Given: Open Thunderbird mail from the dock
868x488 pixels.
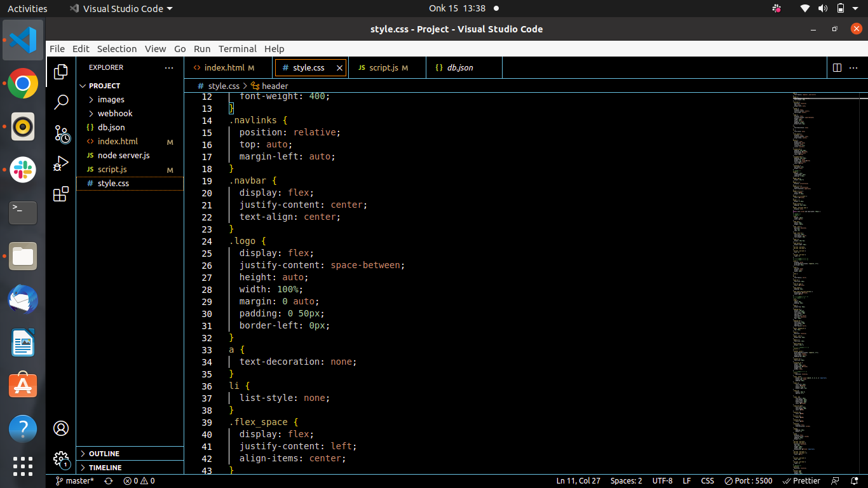Looking at the screenshot, I should (23, 299).
